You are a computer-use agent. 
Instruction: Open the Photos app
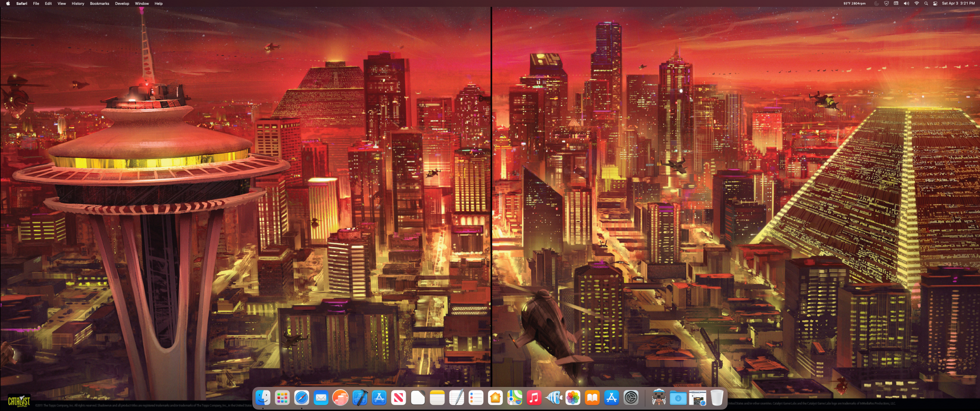tap(573, 398)
